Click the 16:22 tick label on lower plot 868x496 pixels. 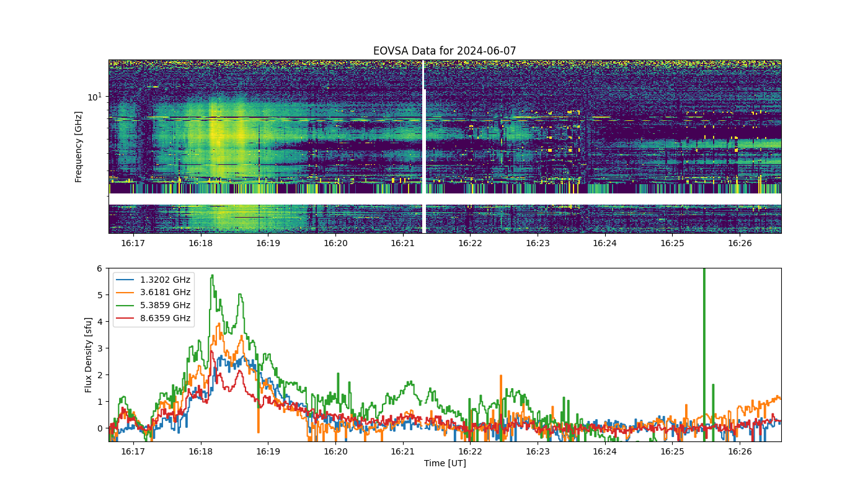(470, 452)
